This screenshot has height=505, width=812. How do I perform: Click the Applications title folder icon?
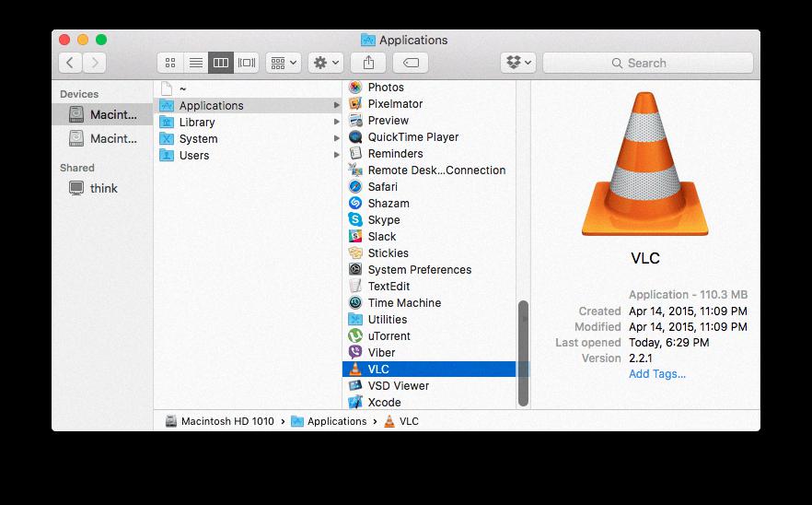pos(367,40)
